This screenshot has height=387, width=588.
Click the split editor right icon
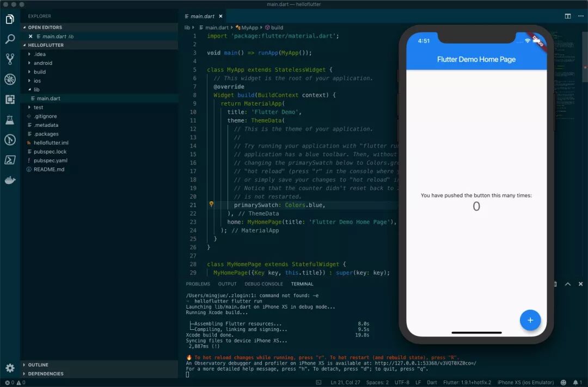568,16
